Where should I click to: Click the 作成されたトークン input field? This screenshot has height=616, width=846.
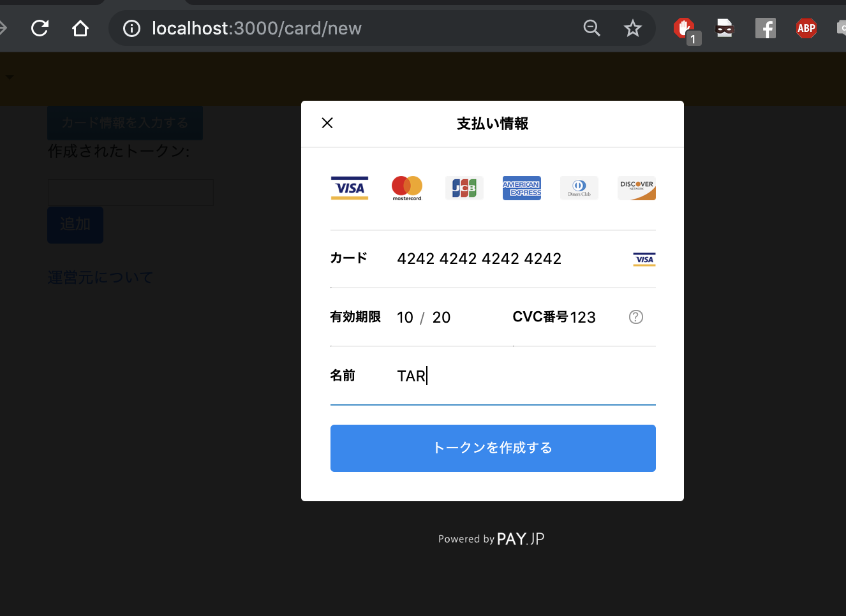point(130,192)
